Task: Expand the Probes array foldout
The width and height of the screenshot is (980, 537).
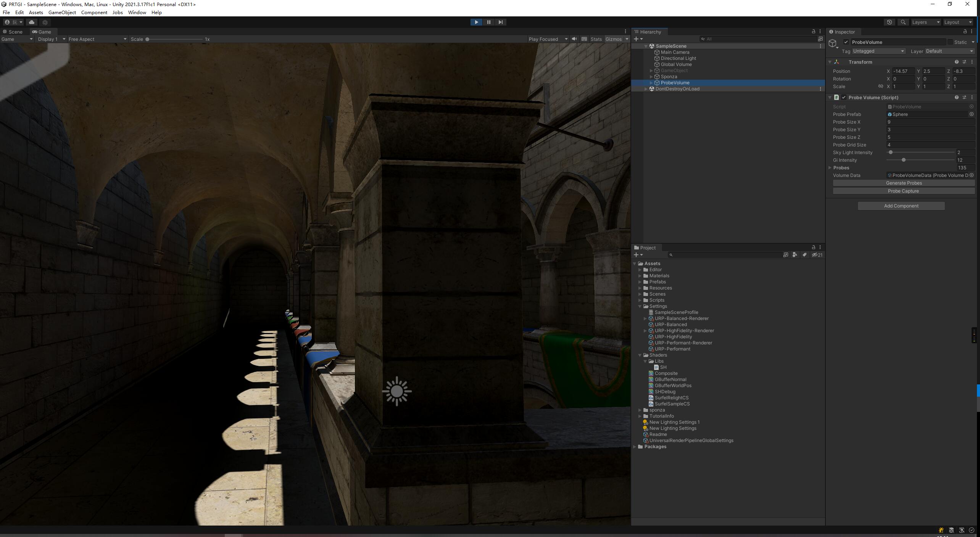Action: (830, 167)
